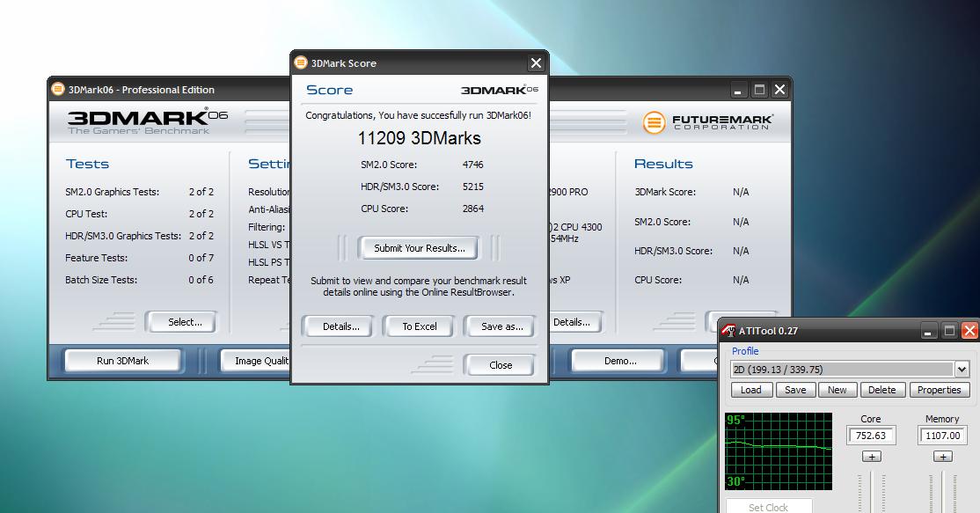Click Demo... button in 3DMark06 window
The width and height of the screenshot is (980, 513).
(x=619, y=361)
